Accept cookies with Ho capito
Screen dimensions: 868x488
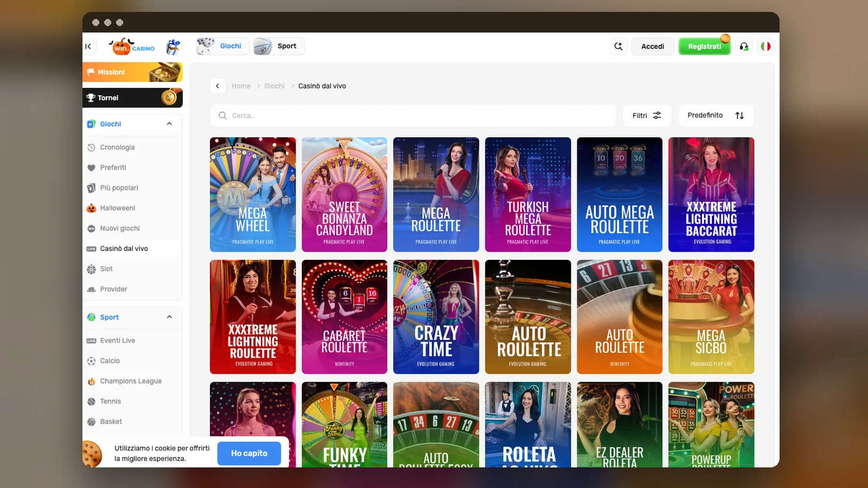[249, 453]
